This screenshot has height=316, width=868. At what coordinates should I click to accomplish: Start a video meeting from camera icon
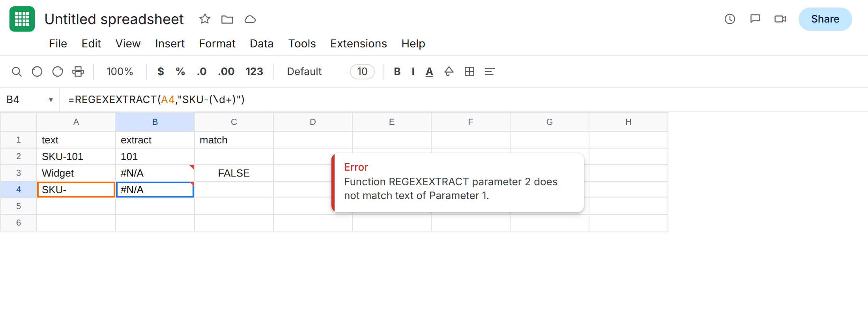tap(780, 19)
